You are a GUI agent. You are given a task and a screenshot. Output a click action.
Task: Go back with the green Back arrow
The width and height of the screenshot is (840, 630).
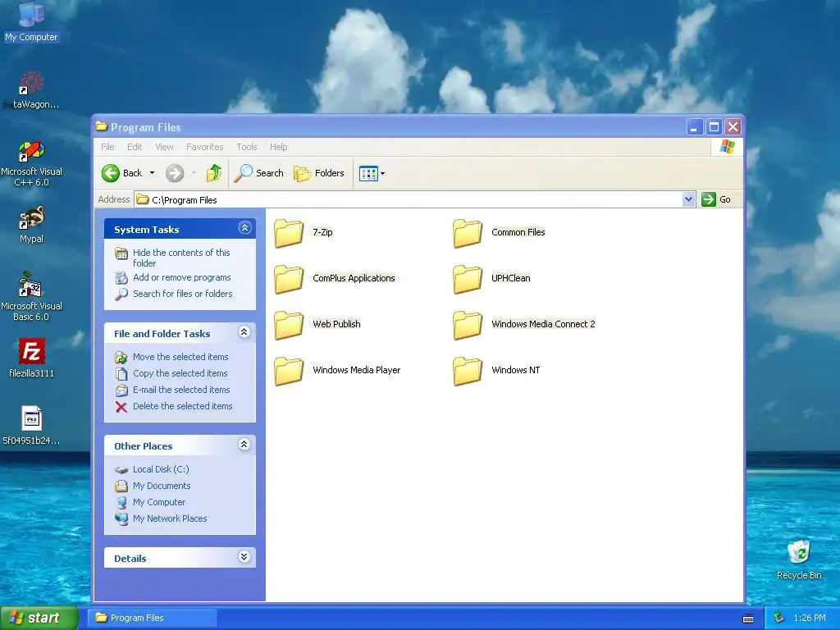click(111, 173)
